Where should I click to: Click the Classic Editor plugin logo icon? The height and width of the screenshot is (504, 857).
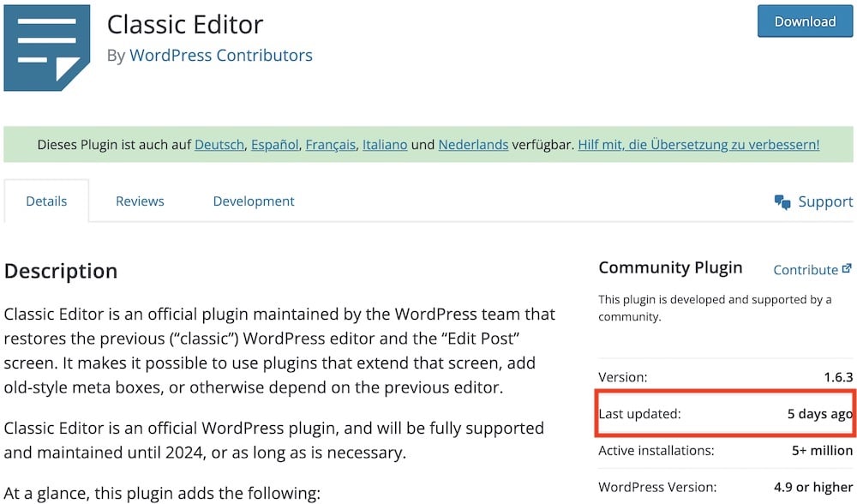pos(47,48)
